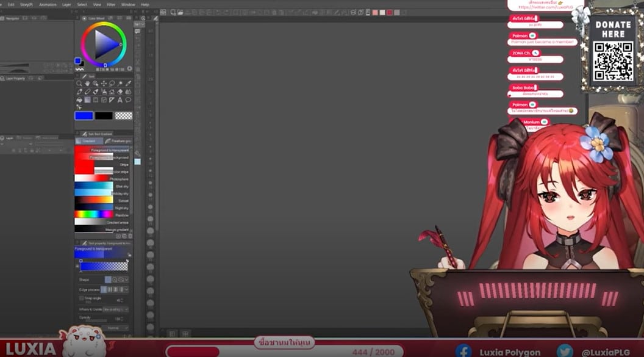Viewport: 644px width, 357px height.
Task: Open the Help menu
Action: pos(145,4)
